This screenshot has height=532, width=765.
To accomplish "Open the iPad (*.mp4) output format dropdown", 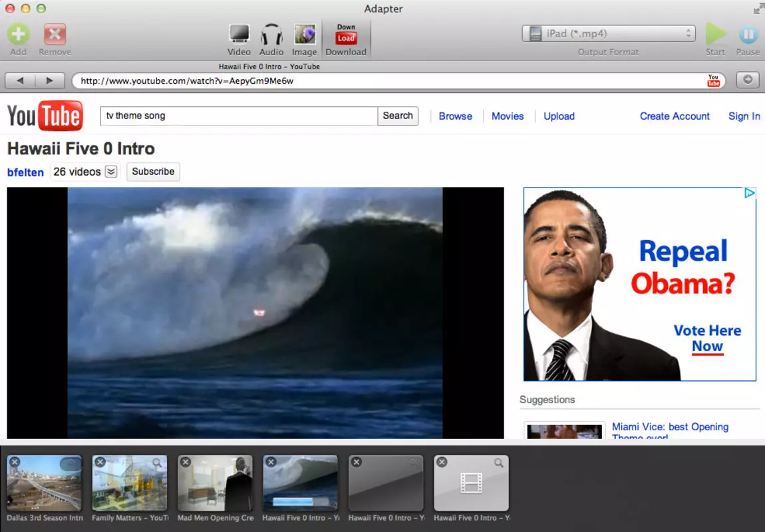I will tap(609, 33).
